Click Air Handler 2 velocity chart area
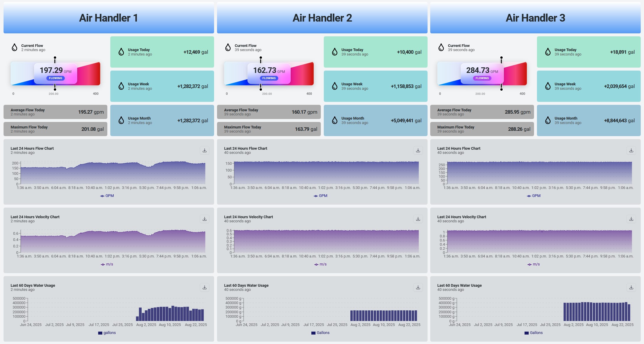Viewport: 644px width, 344px height. 326,241
